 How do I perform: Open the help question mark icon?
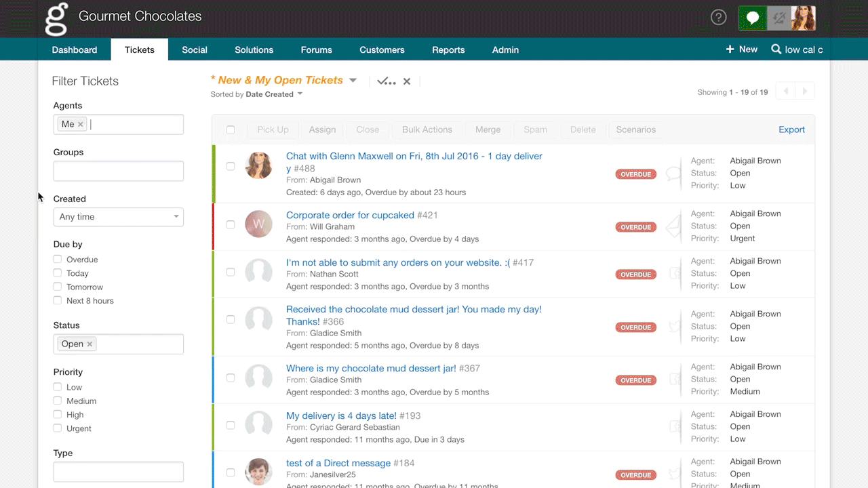tap(718, 16)
